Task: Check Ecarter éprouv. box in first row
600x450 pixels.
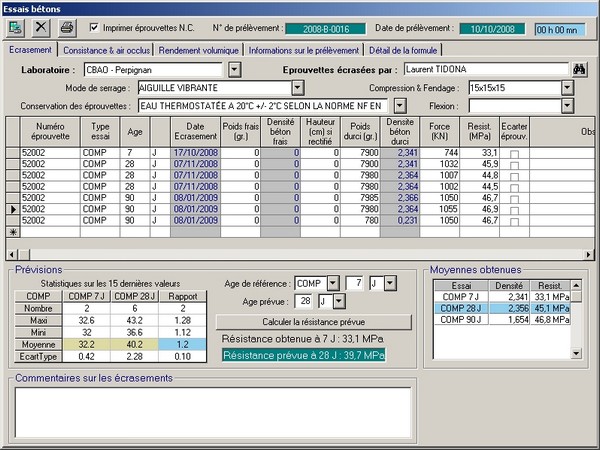Action: (x=515, y=152)
